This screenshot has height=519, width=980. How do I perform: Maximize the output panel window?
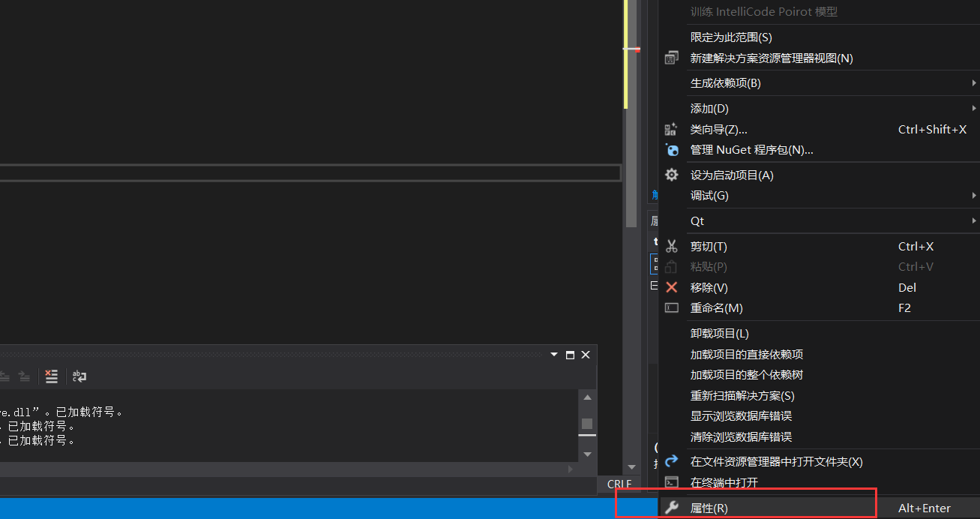point(570,355)
